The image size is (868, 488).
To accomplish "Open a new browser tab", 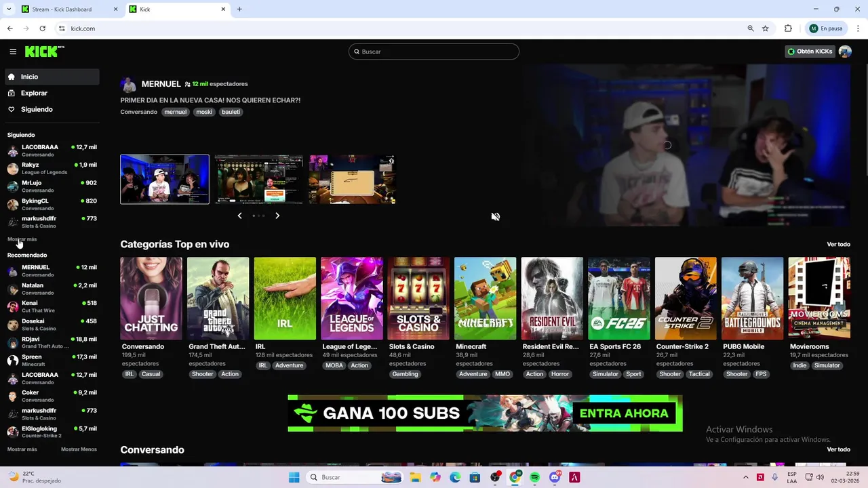I will tap(239, 9).
